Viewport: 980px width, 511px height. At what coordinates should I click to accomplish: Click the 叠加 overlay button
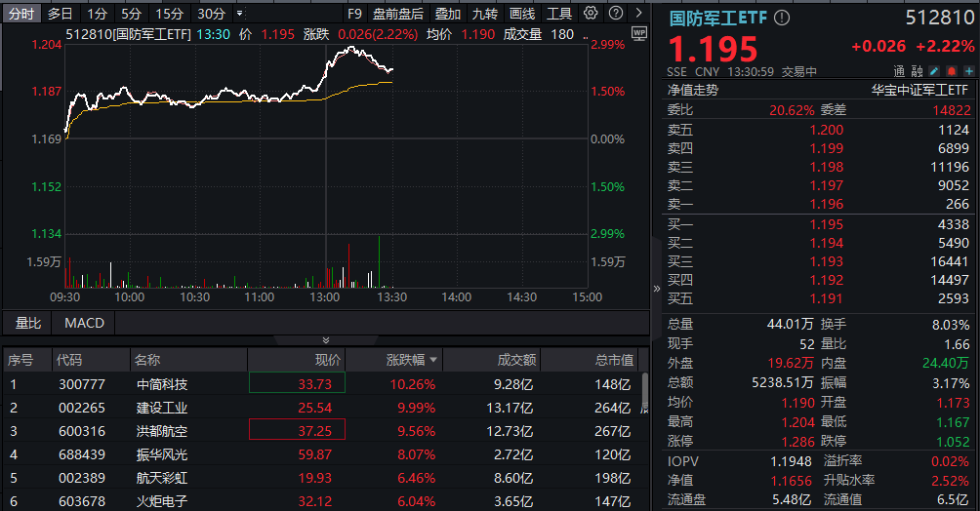(x=447, y=13)
